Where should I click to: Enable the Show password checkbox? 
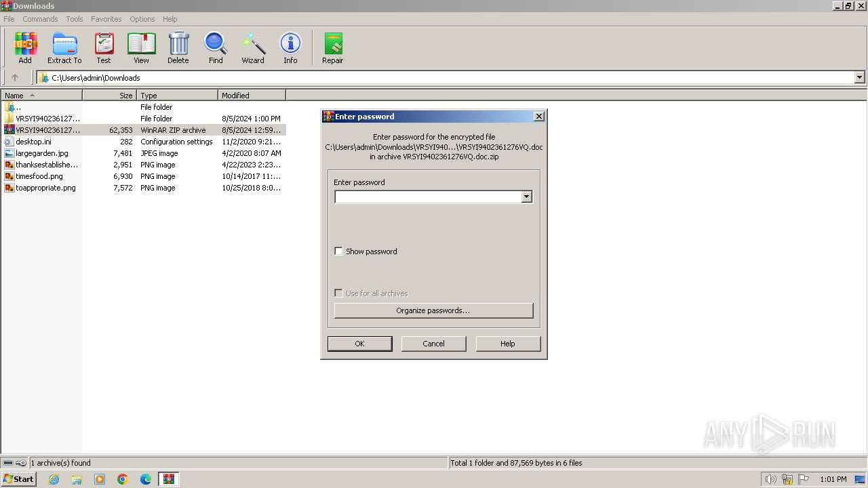(x=338, y=251)
